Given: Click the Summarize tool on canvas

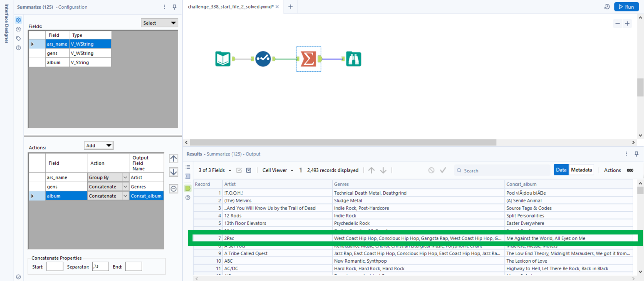Looking at the screenshot, I should coord(308,59).
